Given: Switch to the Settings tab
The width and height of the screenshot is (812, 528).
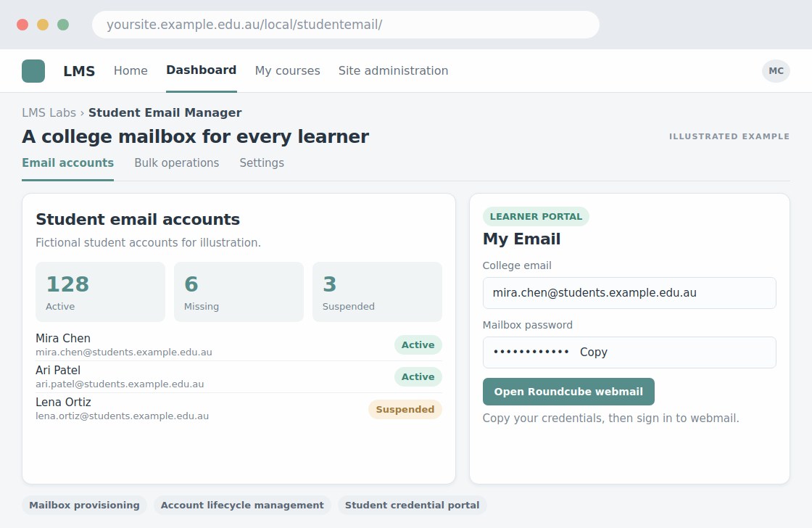Looking at the screenshot, I should click(x=262, y=162).
